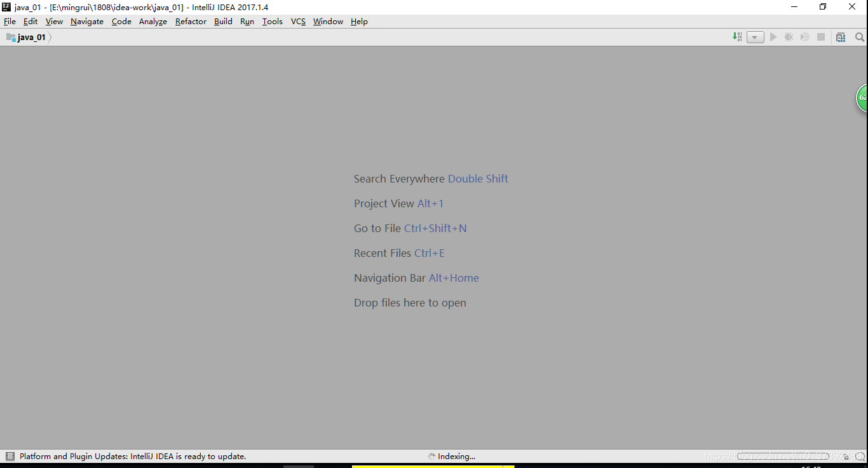Click the 'Search Everywhere Double Shift' hint
The height and width of the screenshot is (468, 868).
pyautogui.click(x=431, y=179)
